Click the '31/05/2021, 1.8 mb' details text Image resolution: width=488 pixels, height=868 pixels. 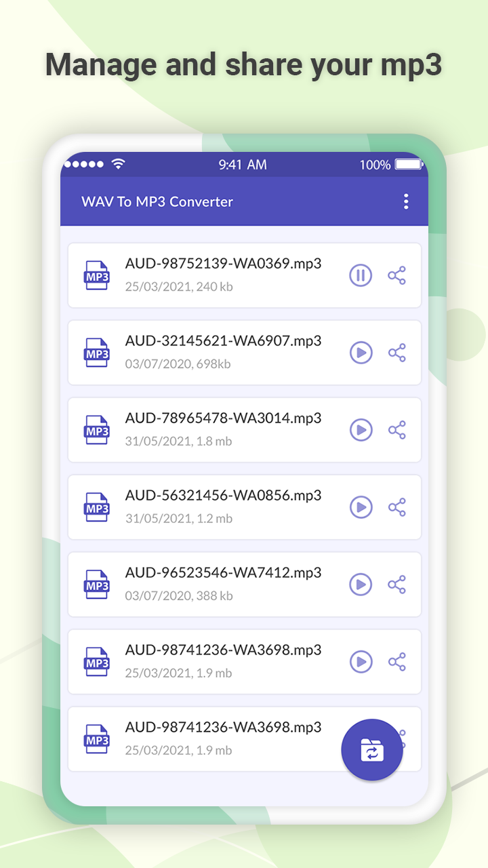(178, 441)
